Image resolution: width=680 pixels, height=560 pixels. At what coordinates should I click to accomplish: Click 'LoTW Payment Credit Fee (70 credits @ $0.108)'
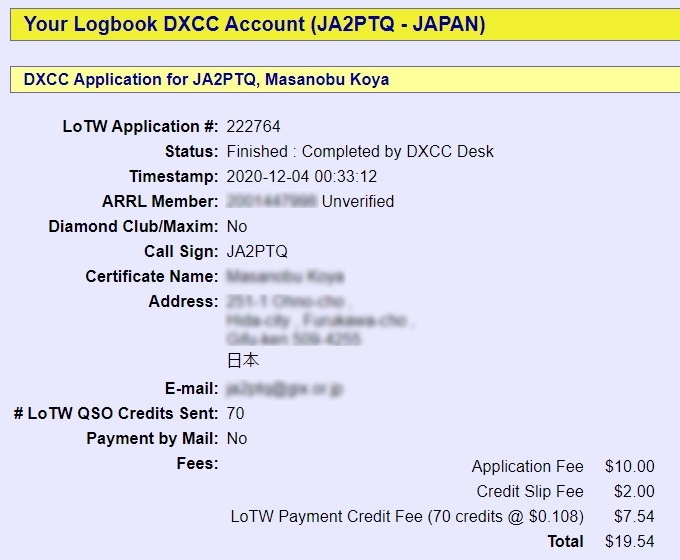pos(407,517)
